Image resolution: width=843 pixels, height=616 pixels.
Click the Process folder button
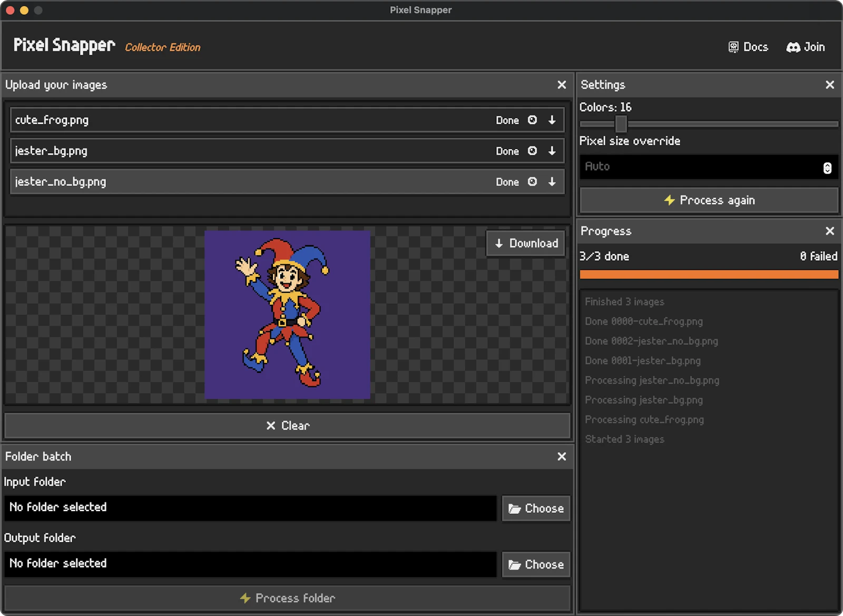click(x=287, y=598)
